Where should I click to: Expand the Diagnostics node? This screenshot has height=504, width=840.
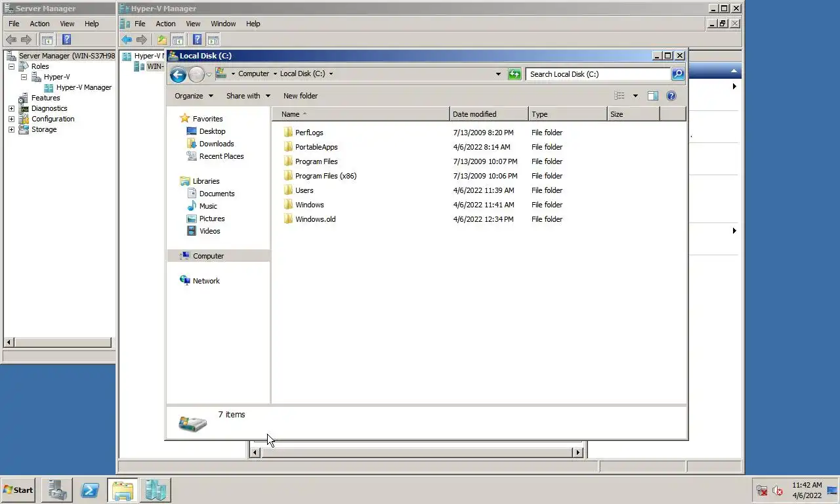tap(11, 108)
